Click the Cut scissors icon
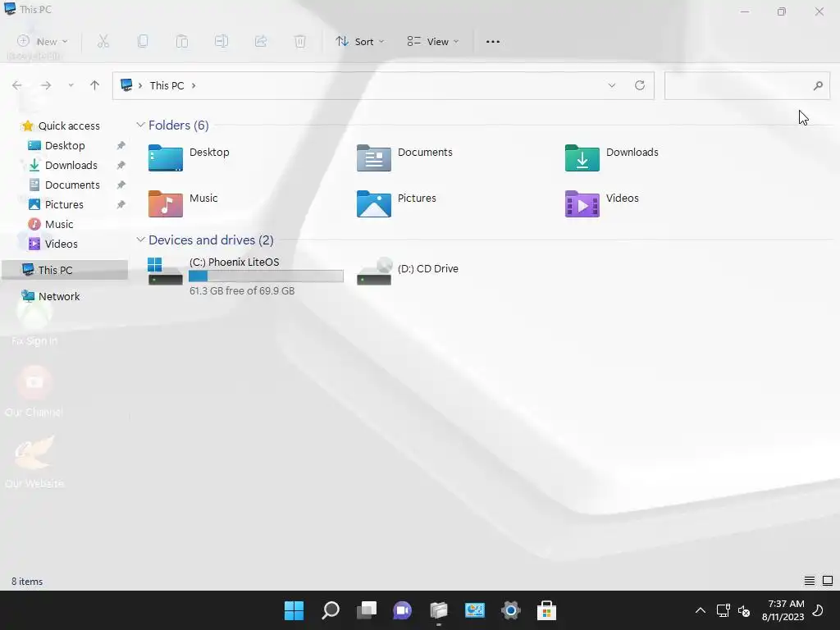The height and width of the screenshot is (630, 840). pos(103,41)
